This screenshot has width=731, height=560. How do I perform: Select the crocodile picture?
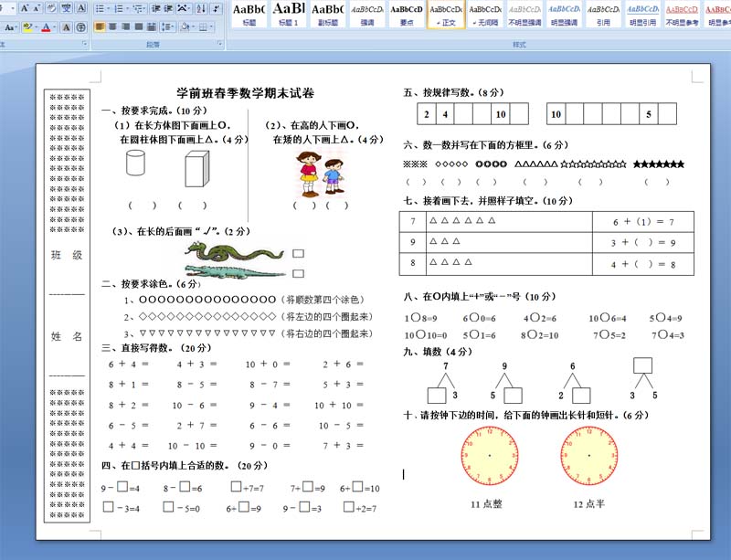click(236, 272)
